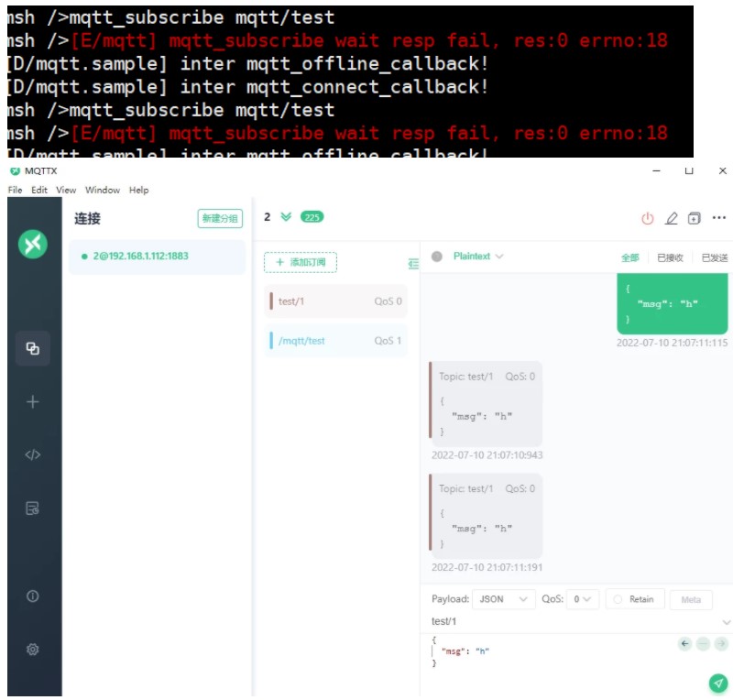The width and height of the screenshot is (744, 700).
Task: Select connection 2@192.168.1.112:1883
Action: tap(158, 257)
